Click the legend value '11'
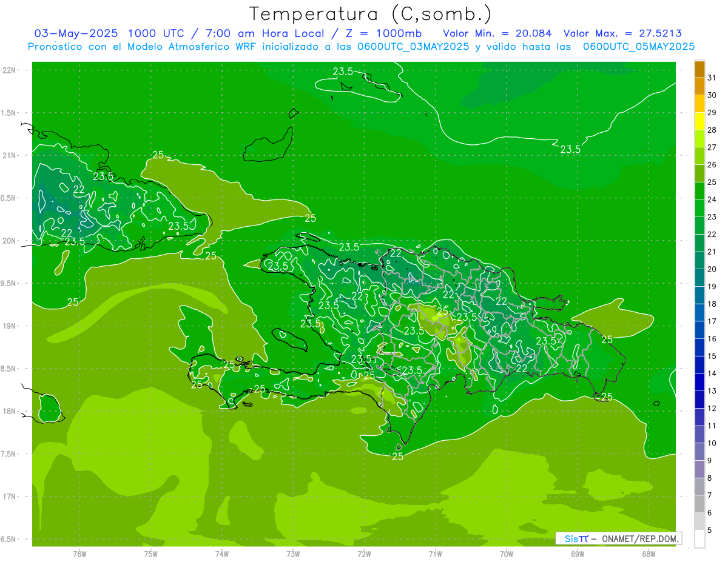This screenshot has width=728, height=562. (x=712, y=426)
